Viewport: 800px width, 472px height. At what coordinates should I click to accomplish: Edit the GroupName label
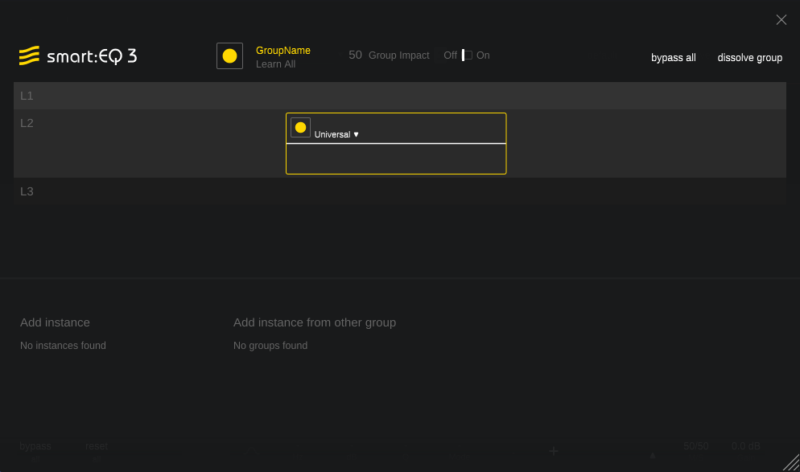coord(283,50)
